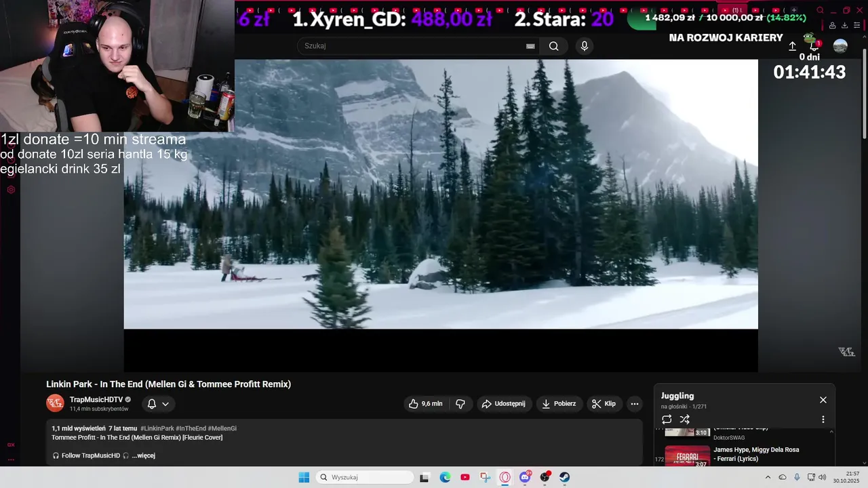Open browser downloads icon
The height and width of the screenshot is (488, 868).
[x=844, y=26]
